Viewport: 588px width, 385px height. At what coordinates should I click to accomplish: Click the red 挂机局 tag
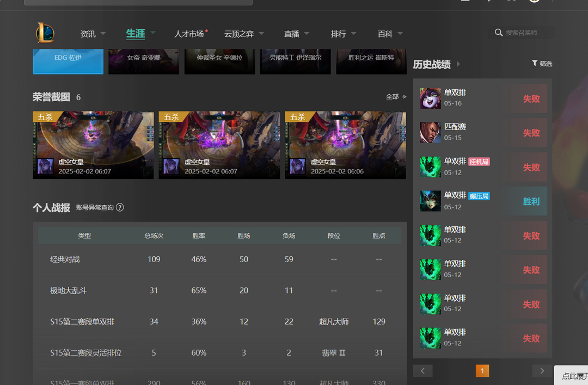[x=479, y=162]
